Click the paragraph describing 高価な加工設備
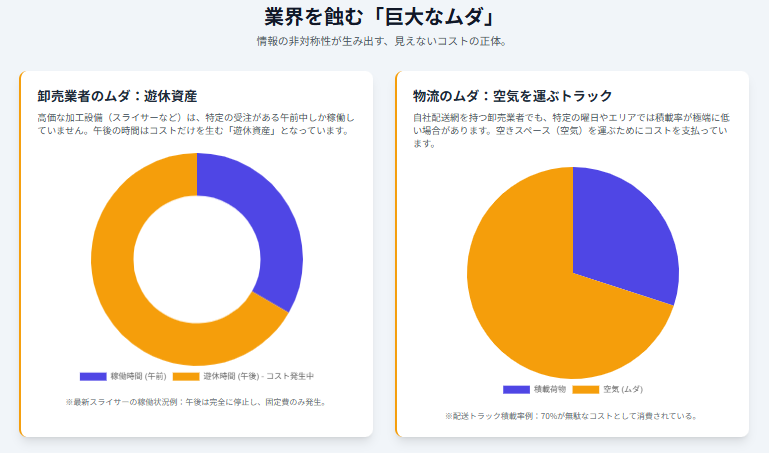This screenshot has height=453, width=769. point(196,124)
